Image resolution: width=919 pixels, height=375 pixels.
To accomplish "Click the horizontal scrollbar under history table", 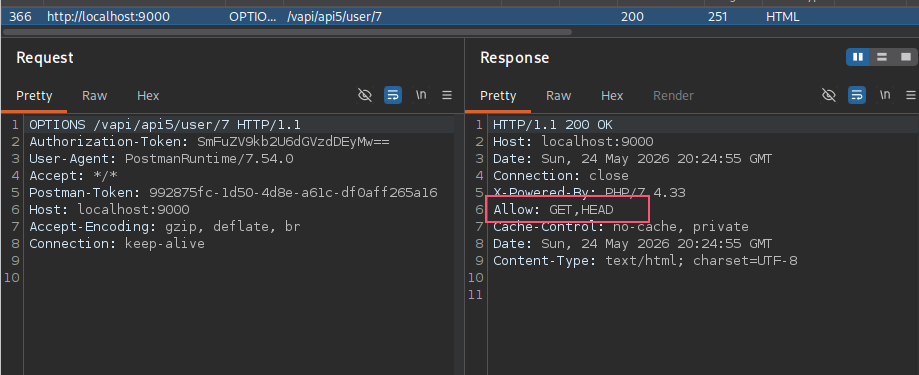I will point(286,32).
